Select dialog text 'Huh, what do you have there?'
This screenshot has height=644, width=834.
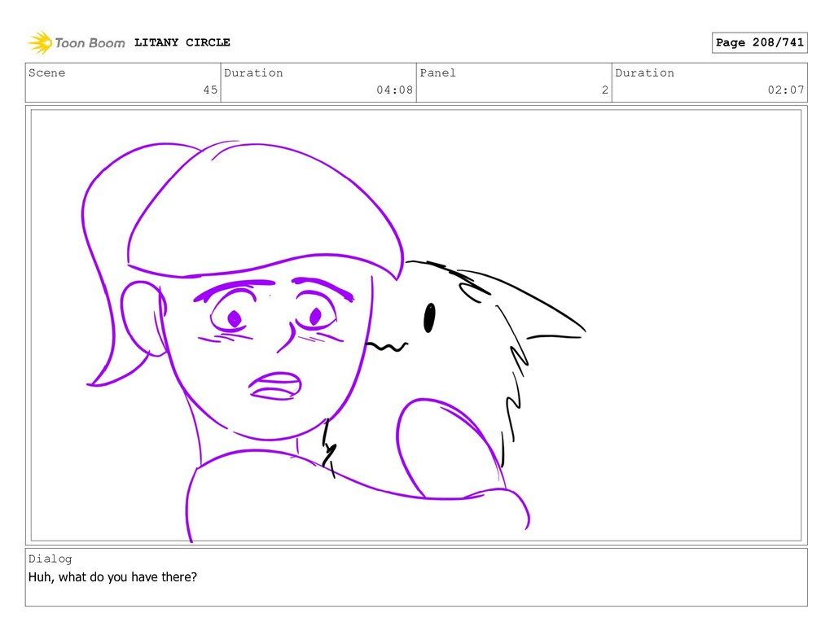pyautogui.click(x=112, y=577)
